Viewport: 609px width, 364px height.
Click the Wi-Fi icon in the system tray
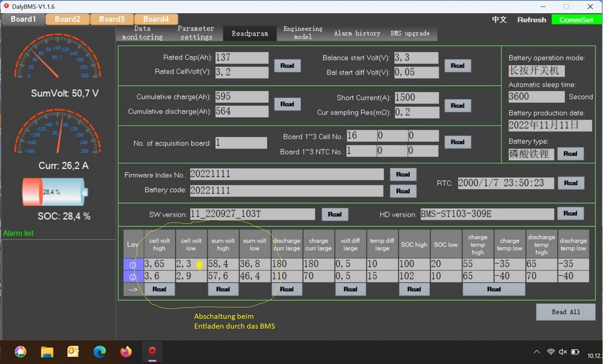pyautogui.click(x=551, y=352)
